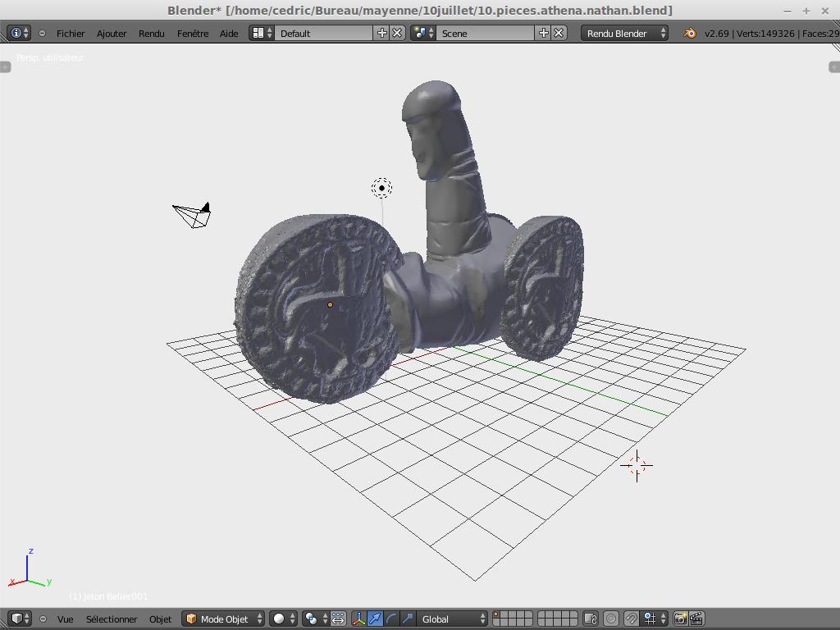Delete the Default screen layout

[x=397, y=33]
